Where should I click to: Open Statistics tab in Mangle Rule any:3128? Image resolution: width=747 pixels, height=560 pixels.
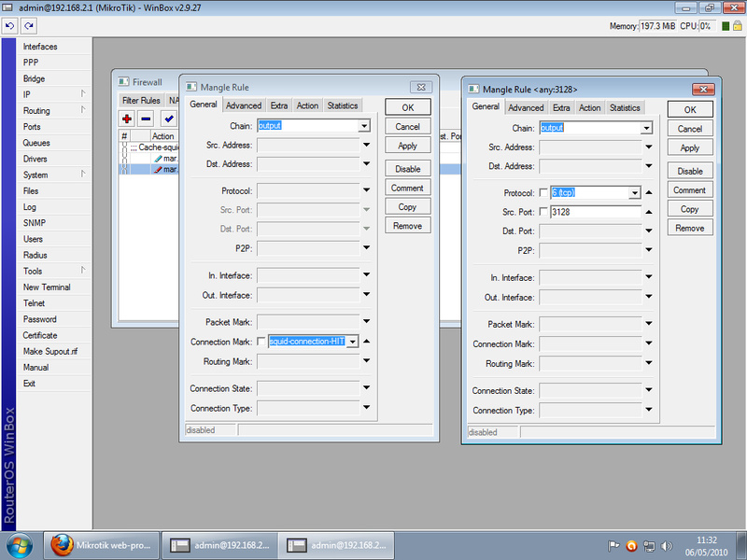625,108
